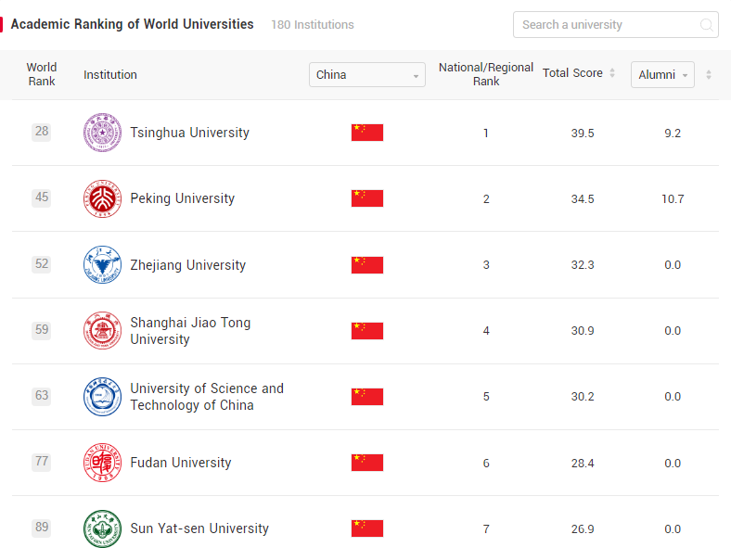Open the Sun Yat-sen University link

pos(199,528)
